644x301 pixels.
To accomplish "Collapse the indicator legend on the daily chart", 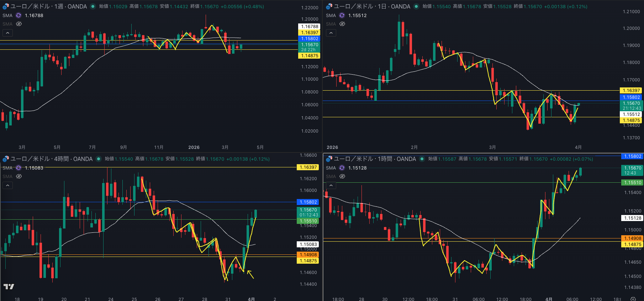I will tap(331, 33).
